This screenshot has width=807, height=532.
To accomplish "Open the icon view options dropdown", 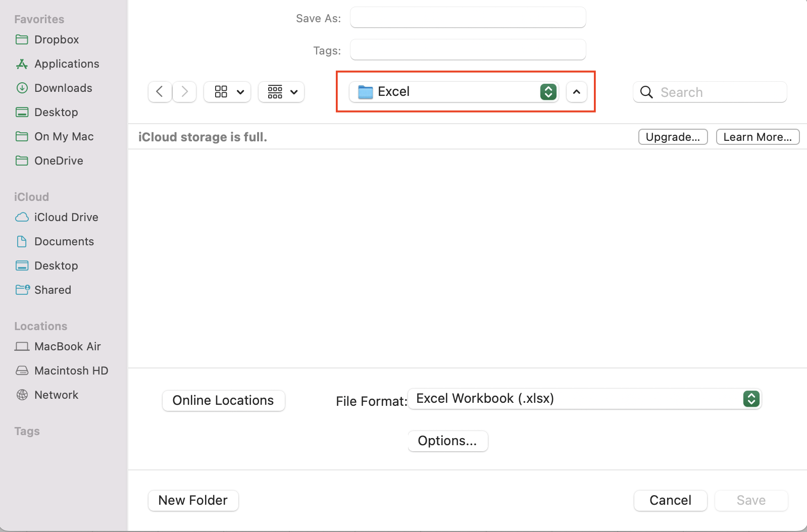I will click(x=227, y=92).
